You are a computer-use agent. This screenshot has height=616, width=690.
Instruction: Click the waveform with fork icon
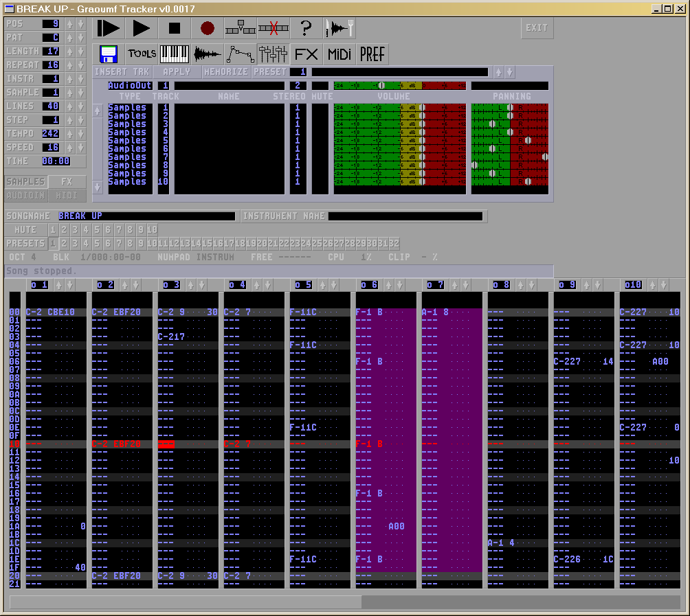tap(340, 29)
